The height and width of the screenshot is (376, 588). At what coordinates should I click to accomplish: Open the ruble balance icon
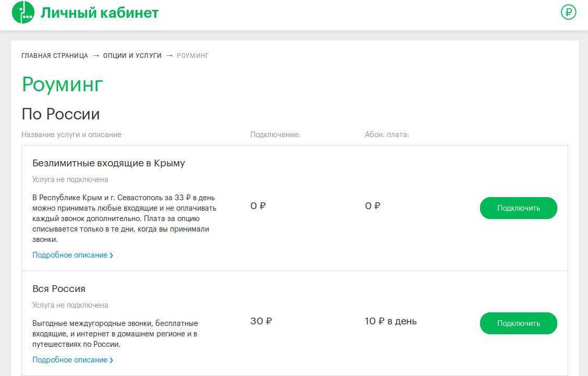568,12
